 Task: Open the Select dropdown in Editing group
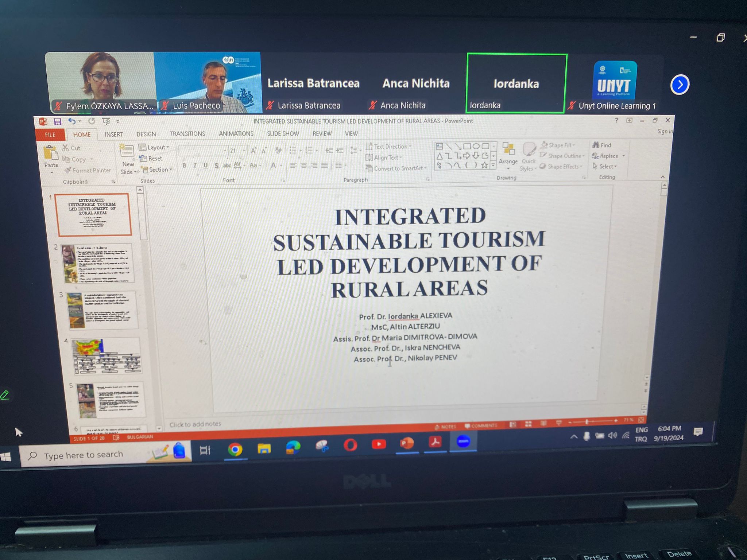(x=605, y=166)
